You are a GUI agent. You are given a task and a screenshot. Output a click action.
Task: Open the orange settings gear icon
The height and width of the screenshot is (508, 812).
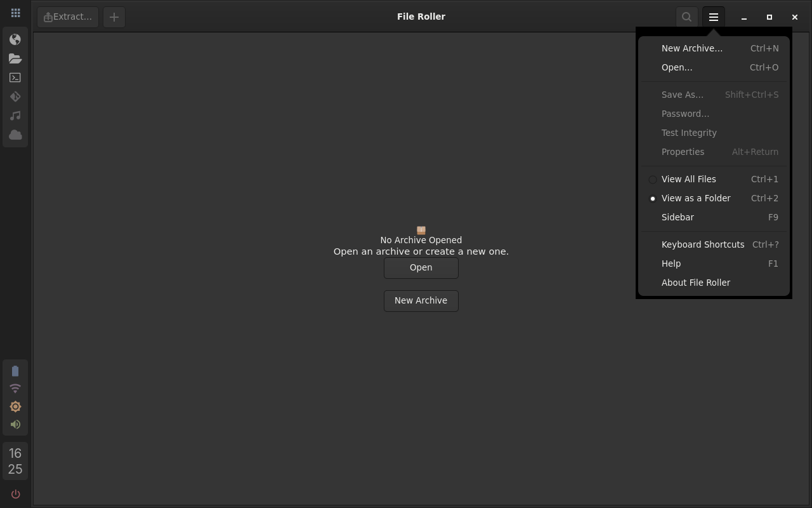click(15, 406)
